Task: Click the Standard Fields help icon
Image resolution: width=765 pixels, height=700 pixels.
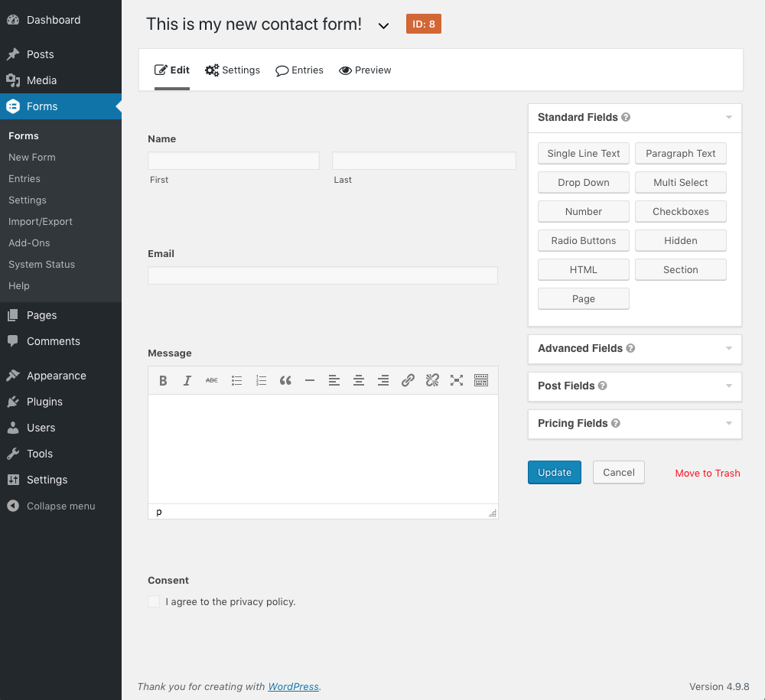Action: click(626, 117)
